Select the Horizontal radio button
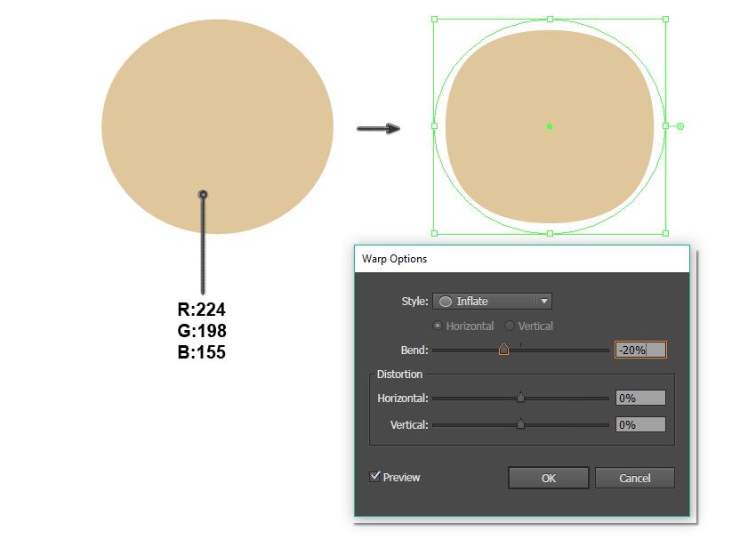This screenshot has height=540, width=756. 438,326
